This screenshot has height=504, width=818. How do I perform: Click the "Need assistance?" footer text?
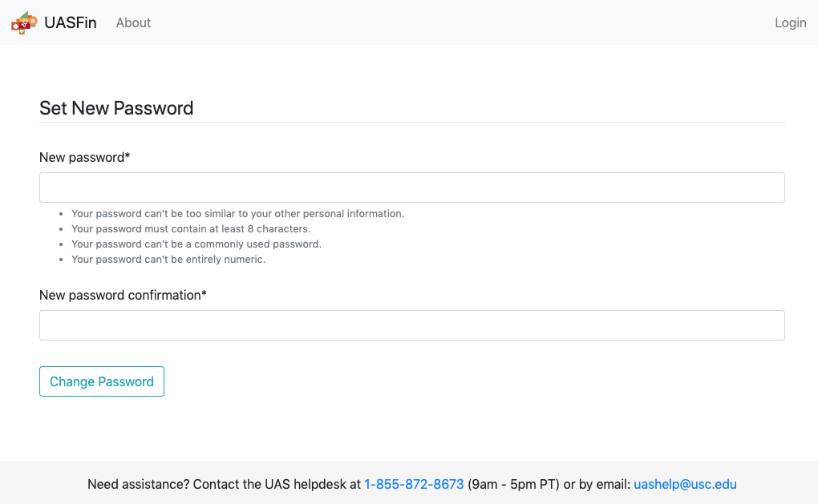tap(138, 484)
